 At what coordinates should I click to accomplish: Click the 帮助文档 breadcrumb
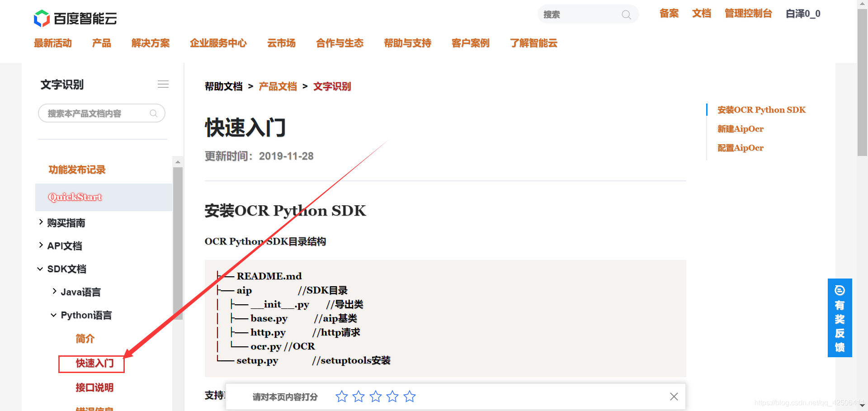tap(224, 86)
